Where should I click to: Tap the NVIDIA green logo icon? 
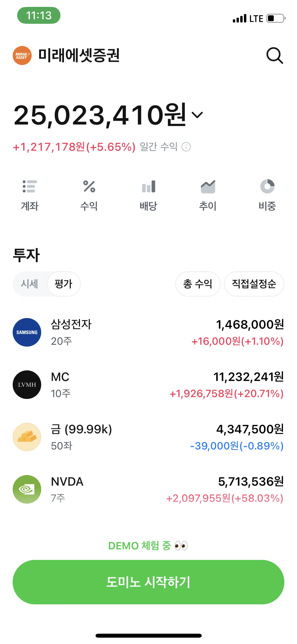click(x=27, y=489)
